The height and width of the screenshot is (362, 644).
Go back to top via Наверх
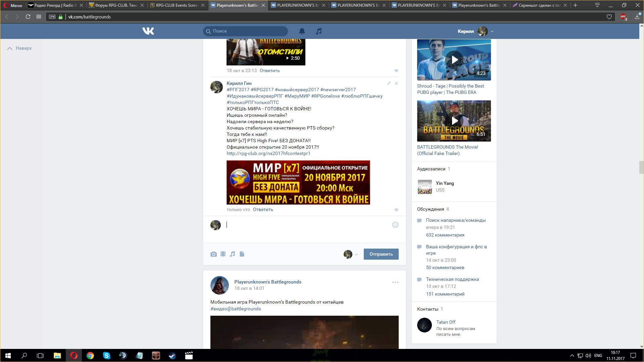pos(19,48)
